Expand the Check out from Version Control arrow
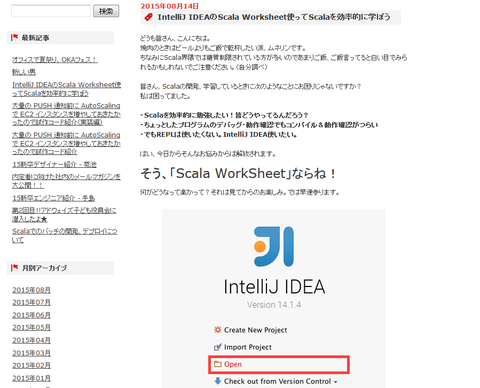Viewport: 480px width, 388px height. coord(336,382)
